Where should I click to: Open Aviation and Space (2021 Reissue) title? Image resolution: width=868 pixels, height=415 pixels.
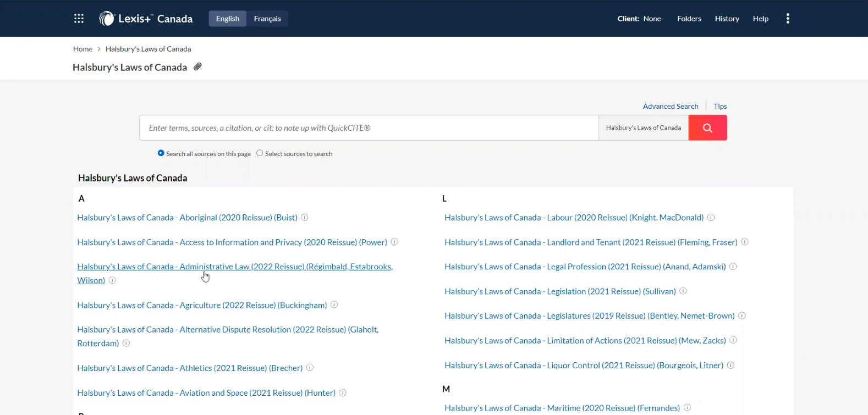[206, 393]
